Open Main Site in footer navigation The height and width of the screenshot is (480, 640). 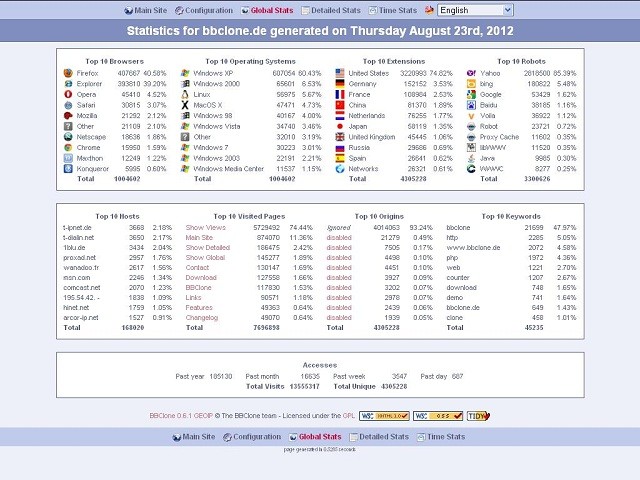click(194, 437)
